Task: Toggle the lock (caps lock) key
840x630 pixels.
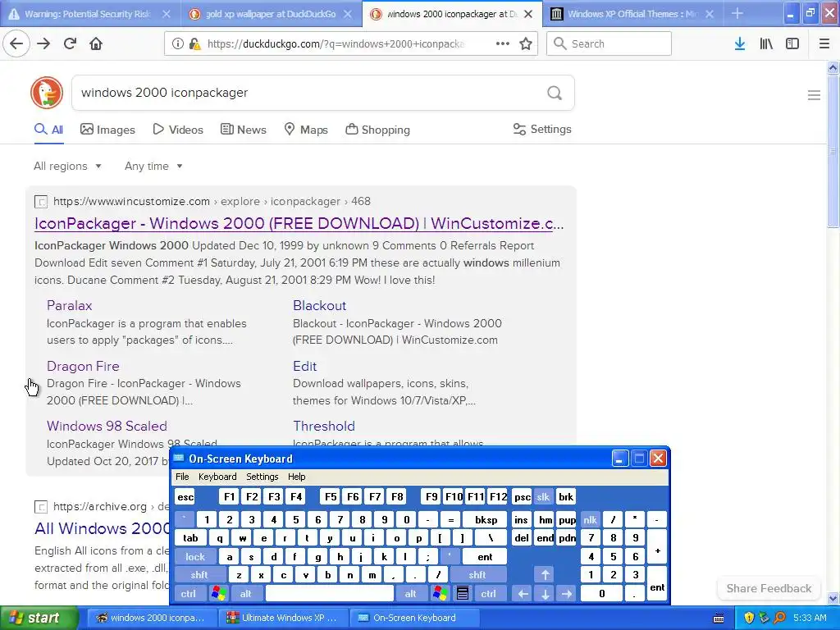Action: click(195, 557)
